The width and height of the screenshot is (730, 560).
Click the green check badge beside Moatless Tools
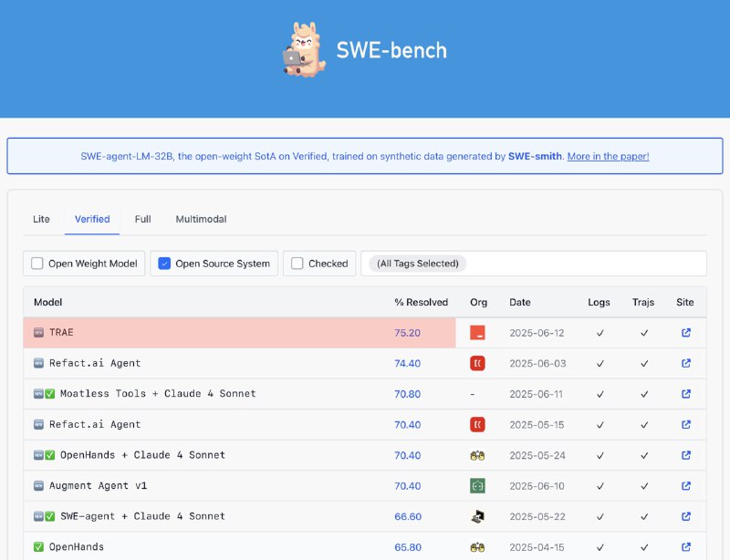click(50, 394)
